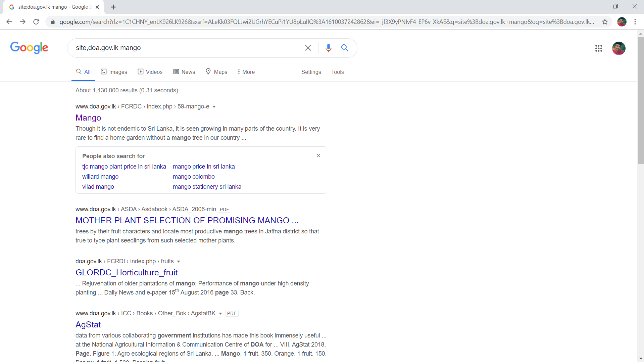644x362 pixels.
Task: Search for mango price in sri lanka
Action: tap(204, 167)
